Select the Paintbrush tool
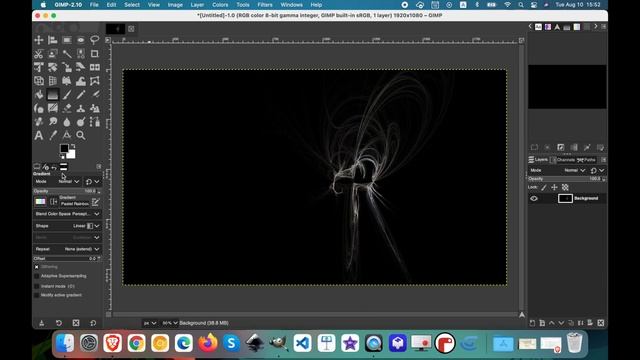This screenshot has width=640, height=360. tap(67, 95)
